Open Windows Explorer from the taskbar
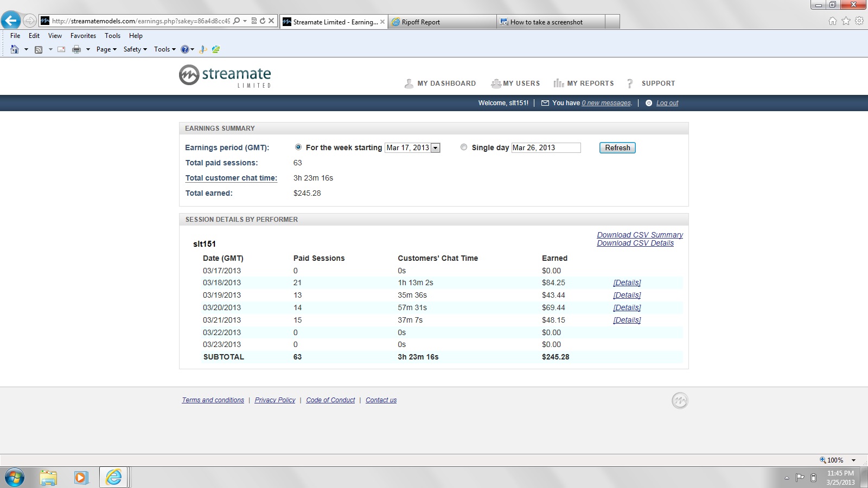 click(48, 478)
